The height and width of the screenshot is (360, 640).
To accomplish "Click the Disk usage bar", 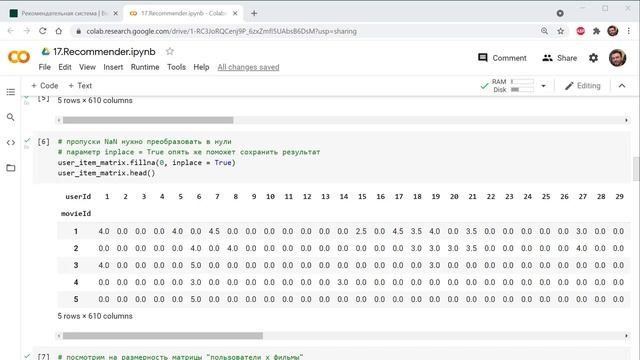I will tap(522, 90).
